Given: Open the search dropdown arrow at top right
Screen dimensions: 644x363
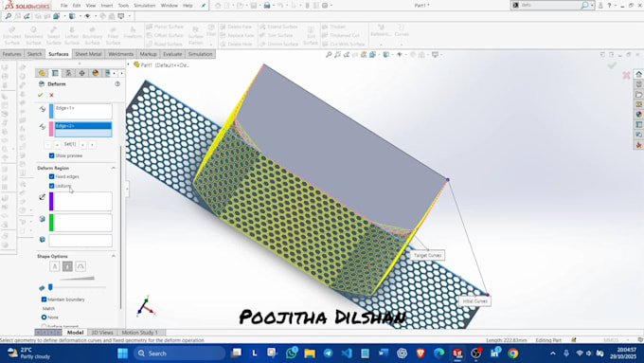Looking at the screenshot, I should coord(592,6).
